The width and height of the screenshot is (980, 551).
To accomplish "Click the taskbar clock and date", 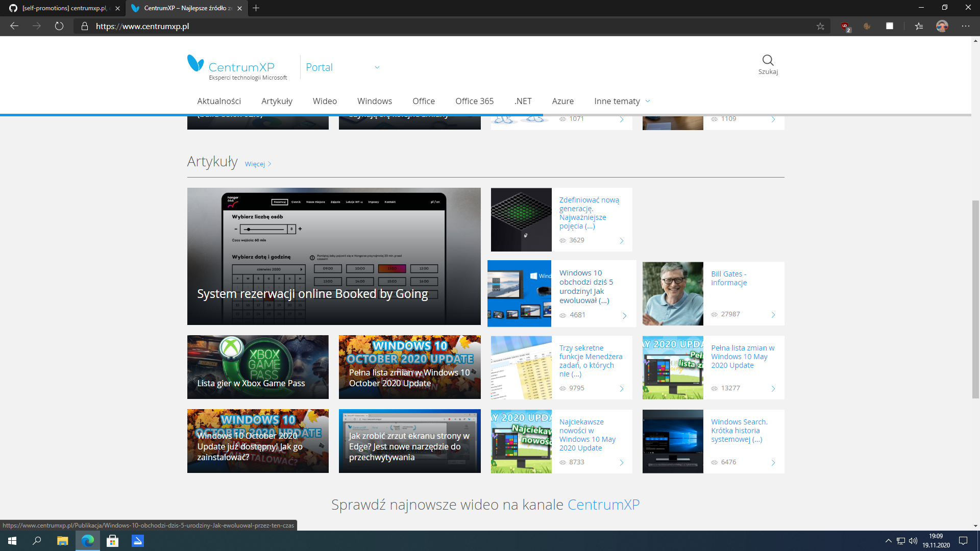I will 936,541.
